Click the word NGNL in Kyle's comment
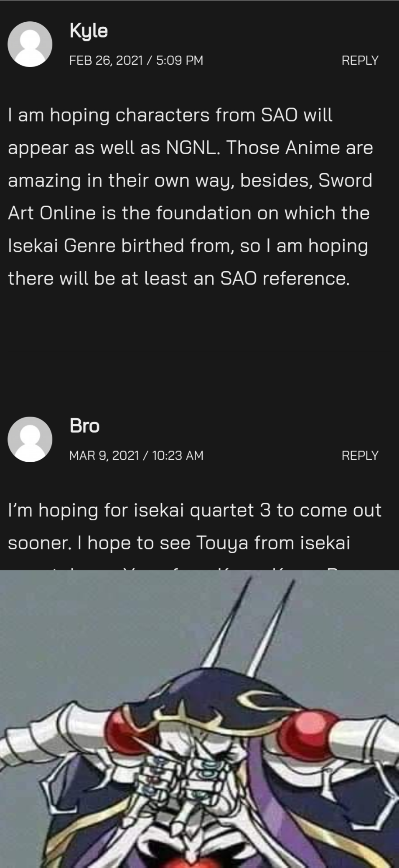This screenshot has width=399, height=868. [193, 148]
